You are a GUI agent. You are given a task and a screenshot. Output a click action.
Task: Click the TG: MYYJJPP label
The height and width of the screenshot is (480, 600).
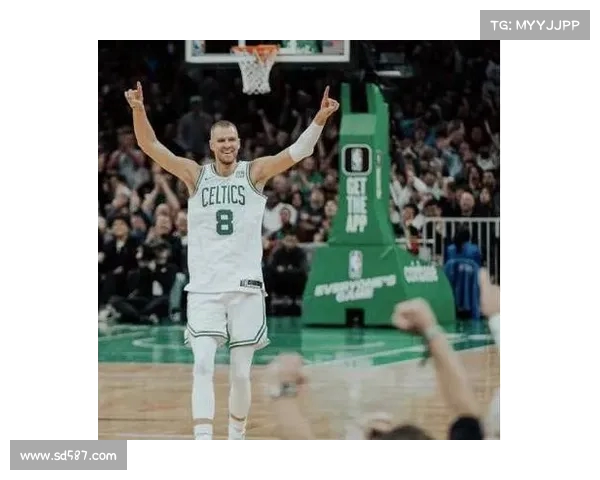click(x=535, y=25)
